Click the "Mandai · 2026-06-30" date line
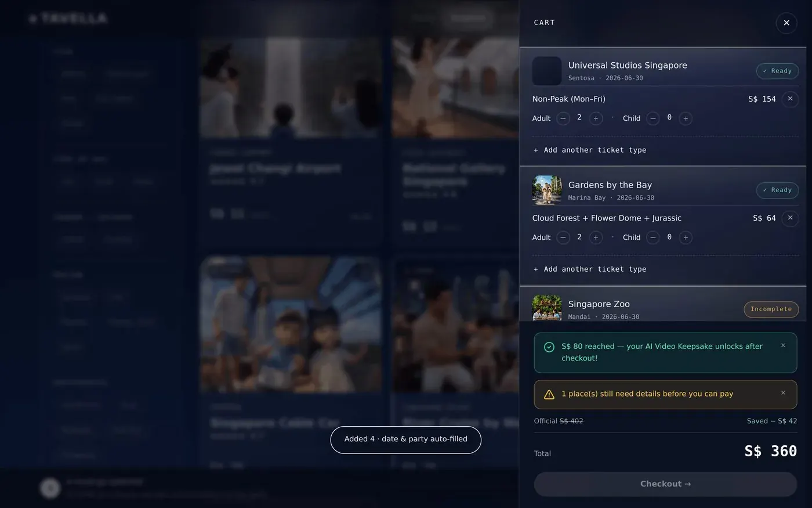Screen dimensions: 812x508 click(604, 317)
